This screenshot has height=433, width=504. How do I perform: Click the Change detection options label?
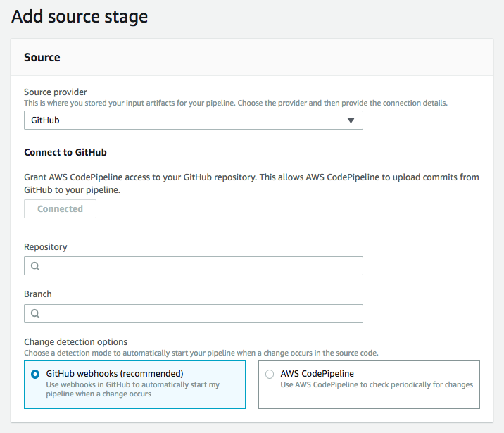point(76,342)
